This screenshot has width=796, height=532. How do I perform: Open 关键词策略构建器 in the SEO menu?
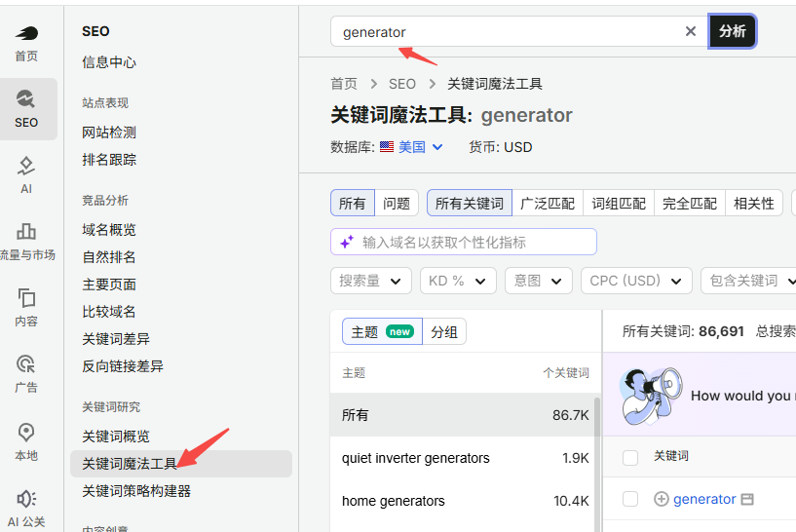136,491
